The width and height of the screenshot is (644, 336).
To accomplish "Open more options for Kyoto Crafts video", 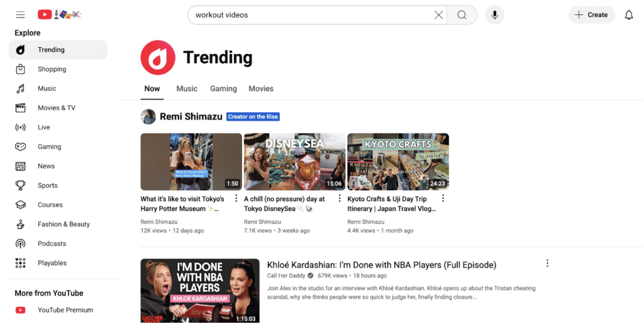I will click(x=443, y=198).
